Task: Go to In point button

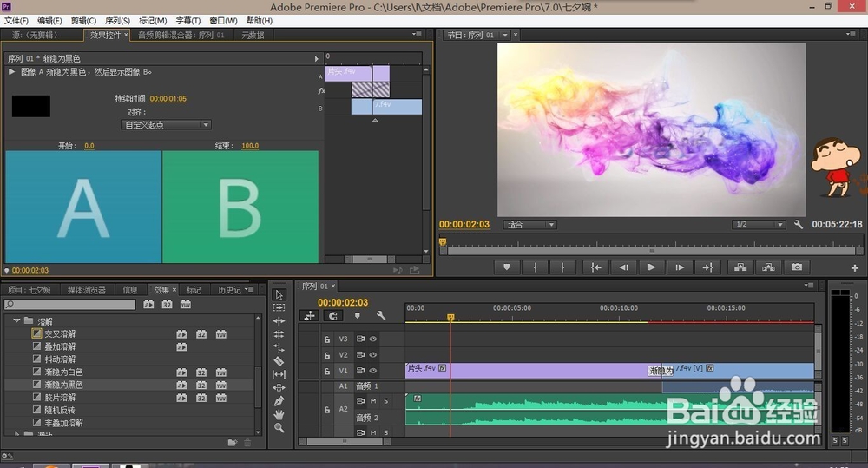Action: [x=596, y=267]
